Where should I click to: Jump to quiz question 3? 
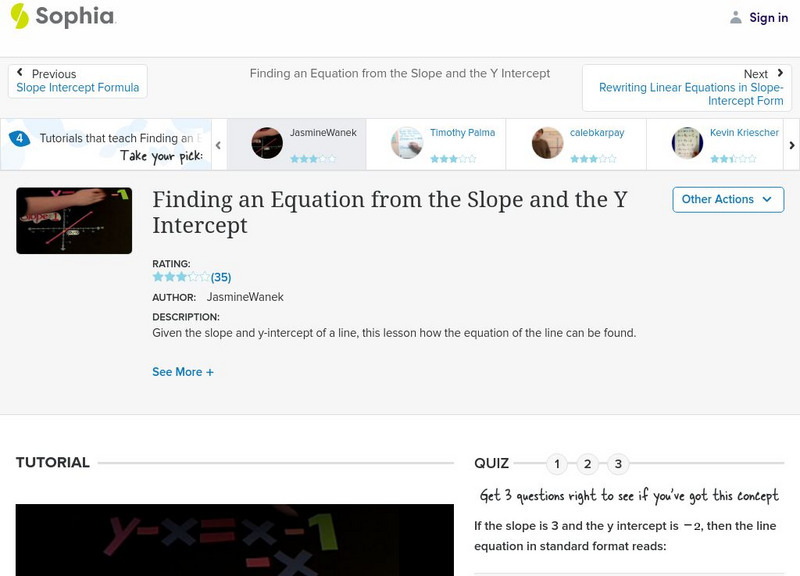coord(619,464)
